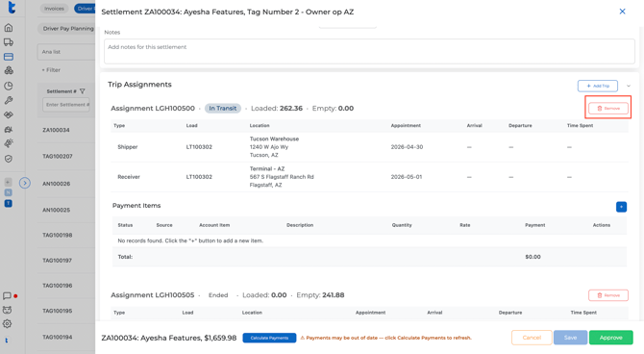This screenshot has width=644, height=354.
Task: Click the Cancel button
Action: 532,338
